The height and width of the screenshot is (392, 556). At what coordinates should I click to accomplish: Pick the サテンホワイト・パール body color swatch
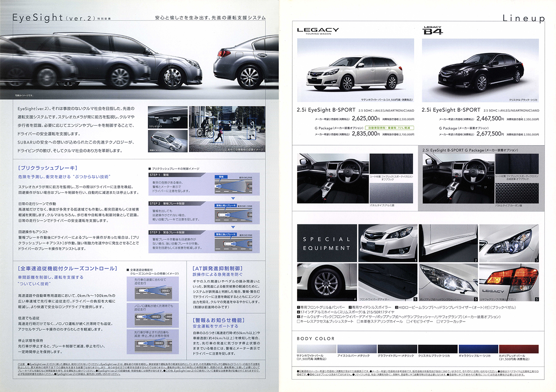[x=316, y=349]
